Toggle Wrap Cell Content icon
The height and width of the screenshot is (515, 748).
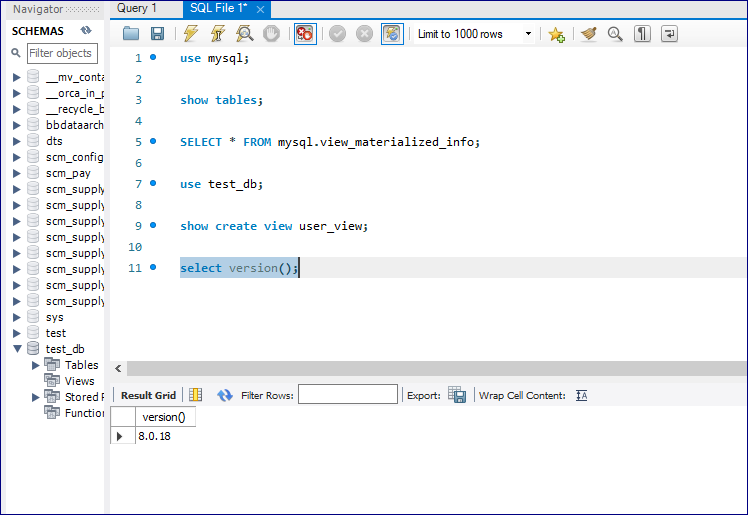[x=581, y=395]
